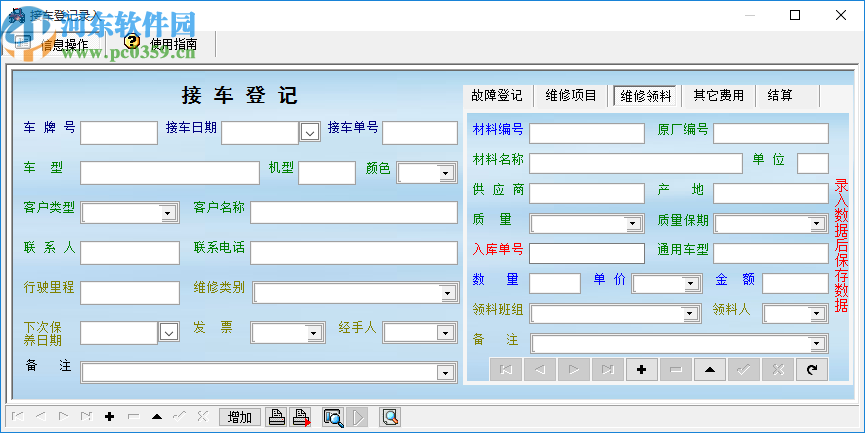Click bottom toolbar first record icon

click(x=17, y=417)
